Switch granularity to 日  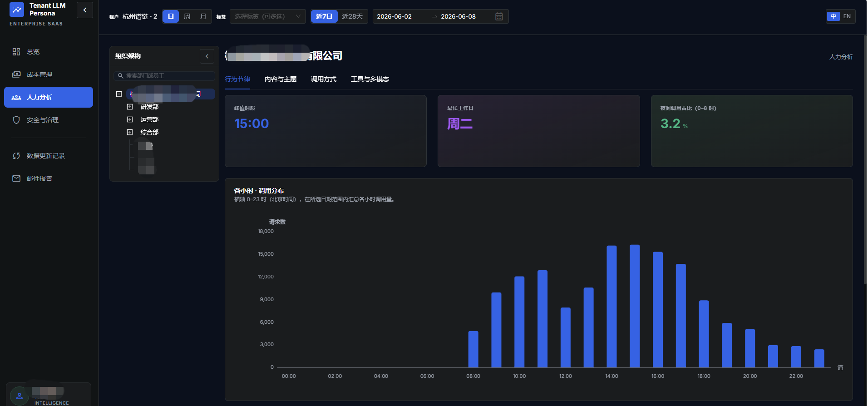(171, 16)
